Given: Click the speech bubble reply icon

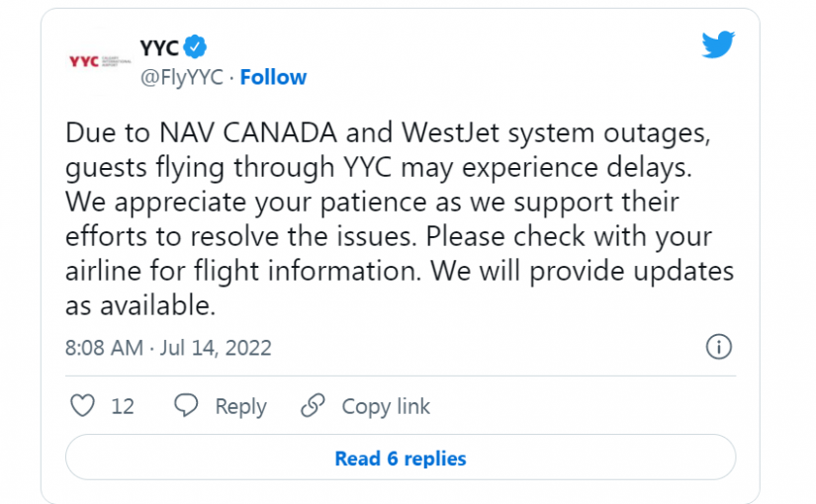Looking at the screenshot, I should click(186, 406).
